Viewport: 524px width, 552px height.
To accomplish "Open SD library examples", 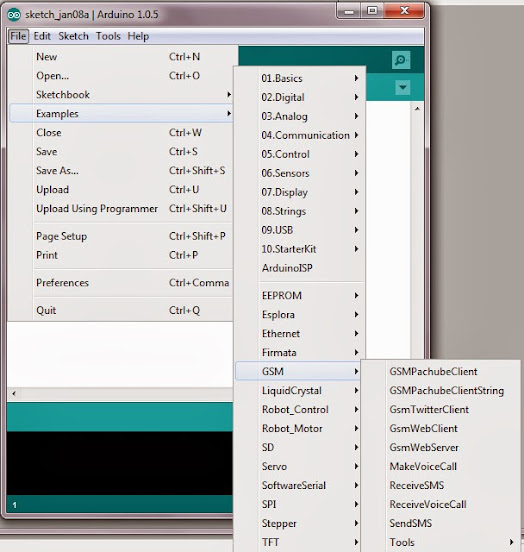I will click(299, 448).
